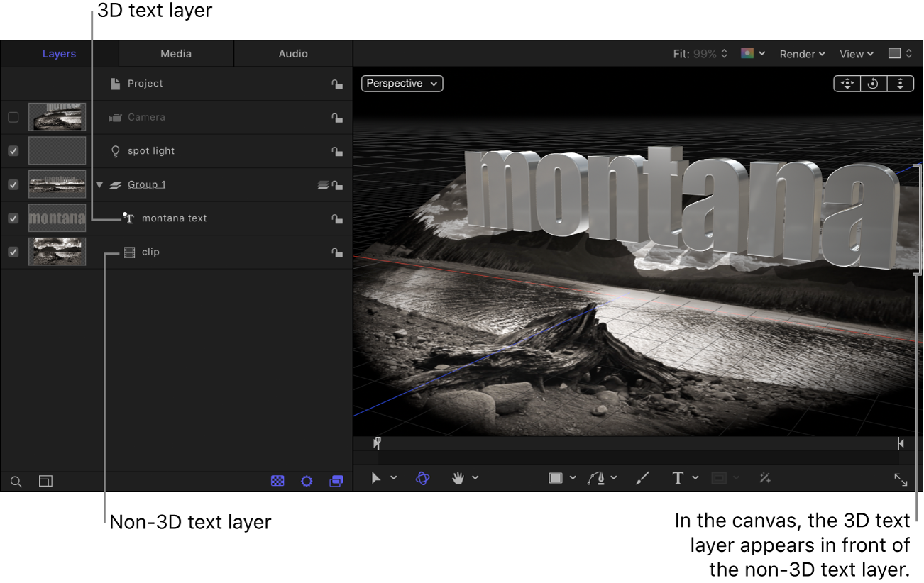Select the Pan view tool
The width and height of the screenshot is (924, 583).
[x=459, y=478]
